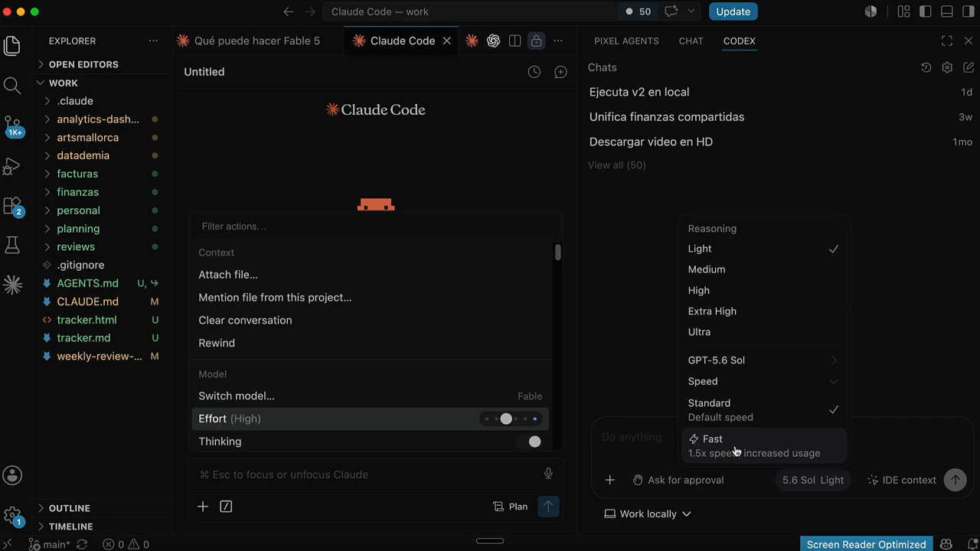Open customize layout icon in title bar
The width and height of the screenshot is (980, 551).
[904, 11]
